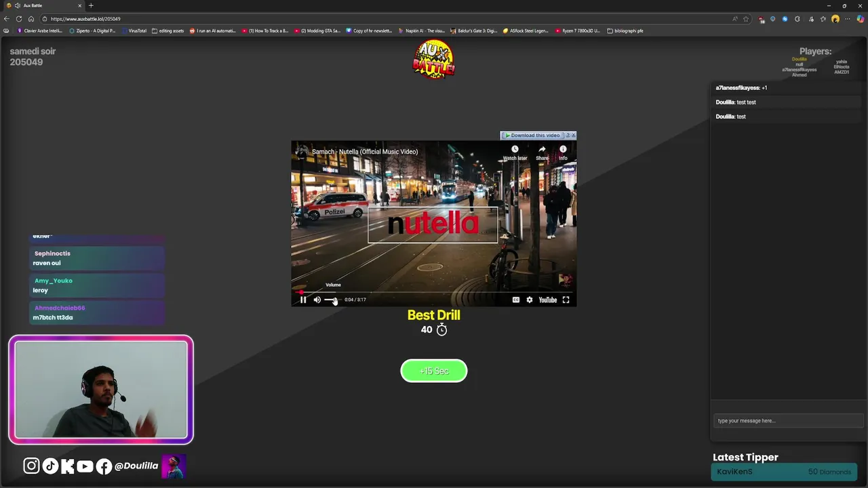Open the Kick social icon
Viewport: 868px width, 488px height.
pos(67,466)
